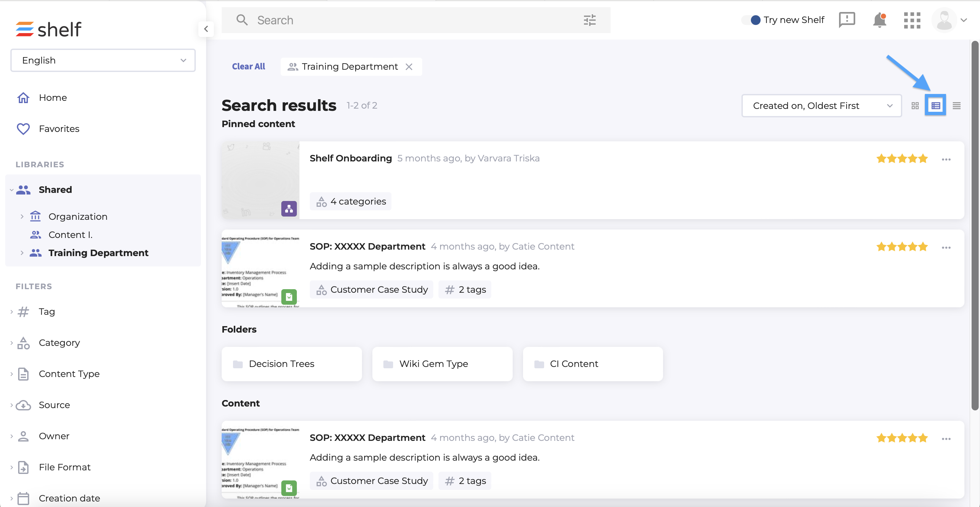Rate Shelf Onboarding with five stars
Viewport: 980px width, 507px height.
(923, 159)
